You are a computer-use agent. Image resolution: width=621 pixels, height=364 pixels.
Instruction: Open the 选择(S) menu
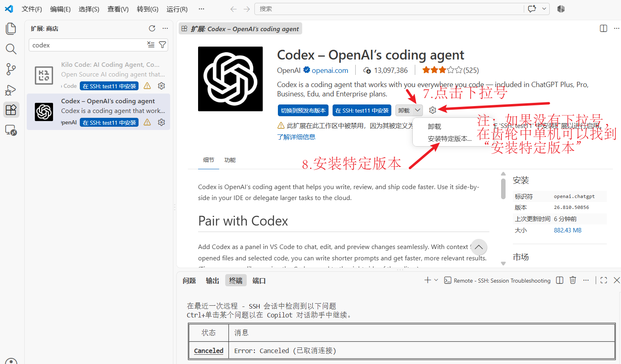click(x=89, y=9)
